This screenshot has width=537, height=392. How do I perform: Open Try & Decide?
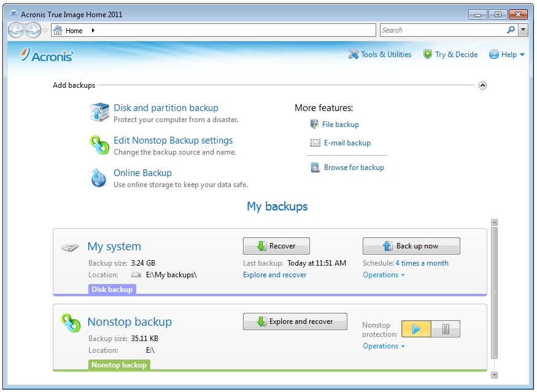pos(456,55)
